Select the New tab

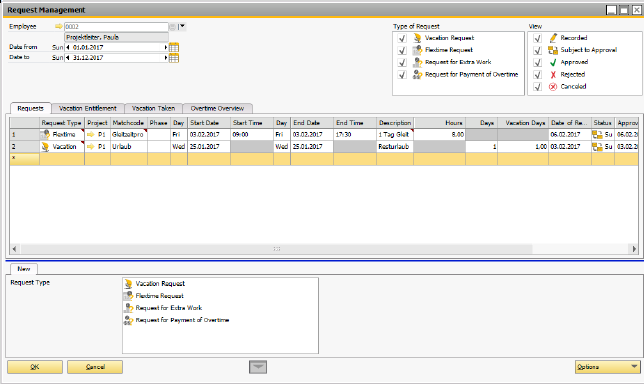pos(24,269)
